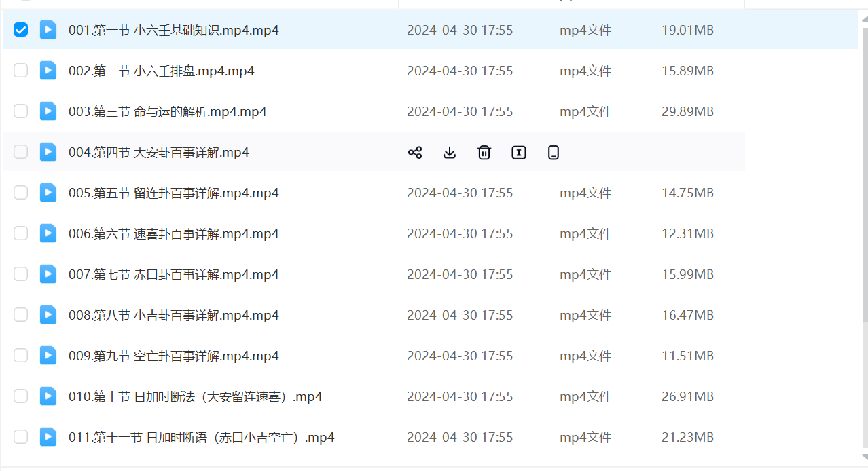The image size is (868, 471).
Task: Open file 003.第三节 命与运的解析.mp4.mp4
Action: [x=167, y=112]
